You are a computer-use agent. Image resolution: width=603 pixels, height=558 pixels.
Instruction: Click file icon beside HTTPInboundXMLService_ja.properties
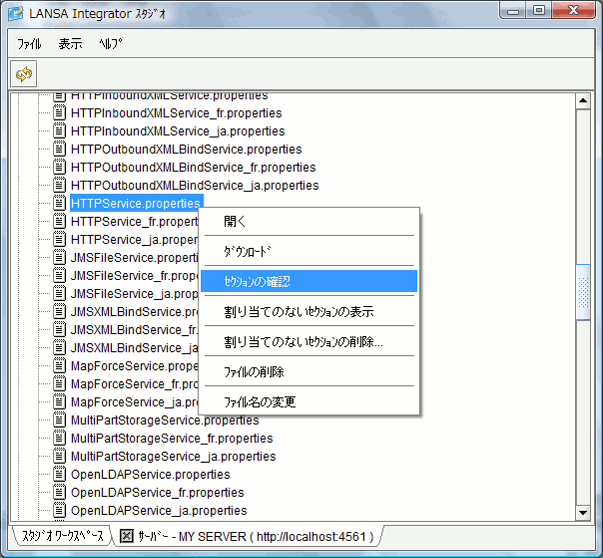[59, 131]
